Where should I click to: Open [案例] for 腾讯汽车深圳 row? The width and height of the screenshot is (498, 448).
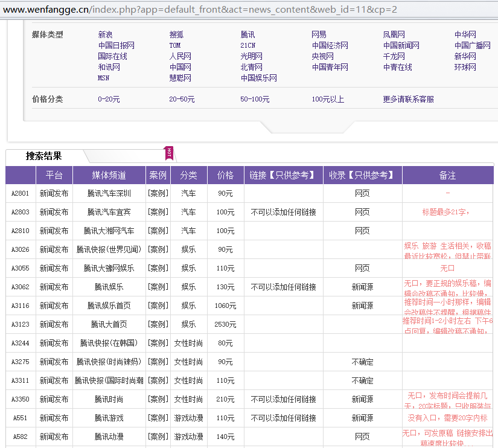click(158, 194)
